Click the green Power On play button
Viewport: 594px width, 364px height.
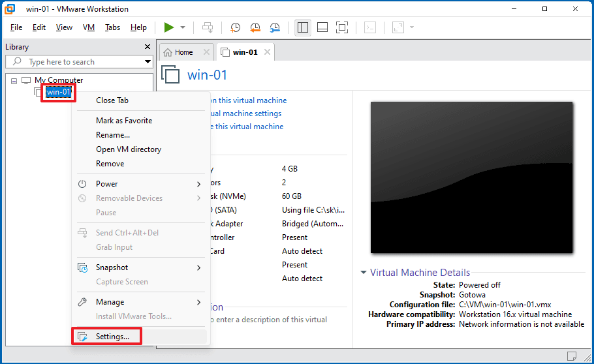pyautogui.click(x=169, y=27)
